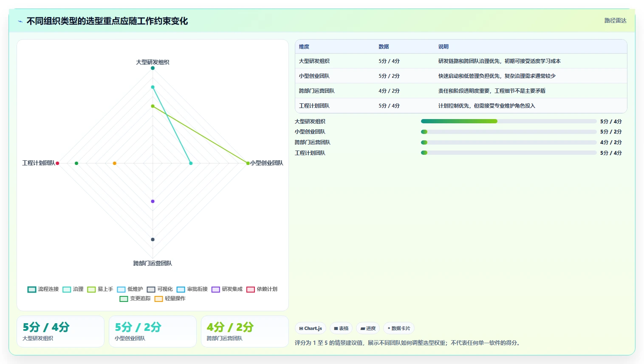
Task: Click the 表格 chip
Action: 341,328
